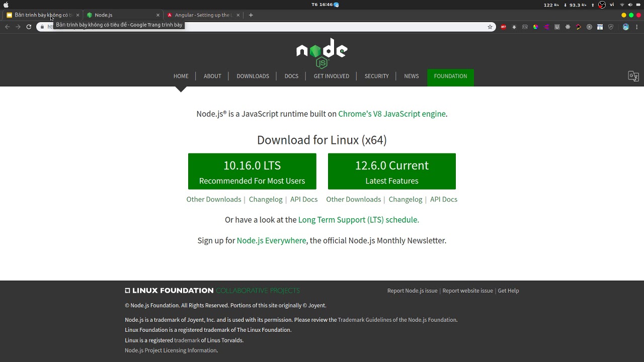Click the Linux Foundation logo in footer
The width and height of the screenshot is (644, 362).
212,291
